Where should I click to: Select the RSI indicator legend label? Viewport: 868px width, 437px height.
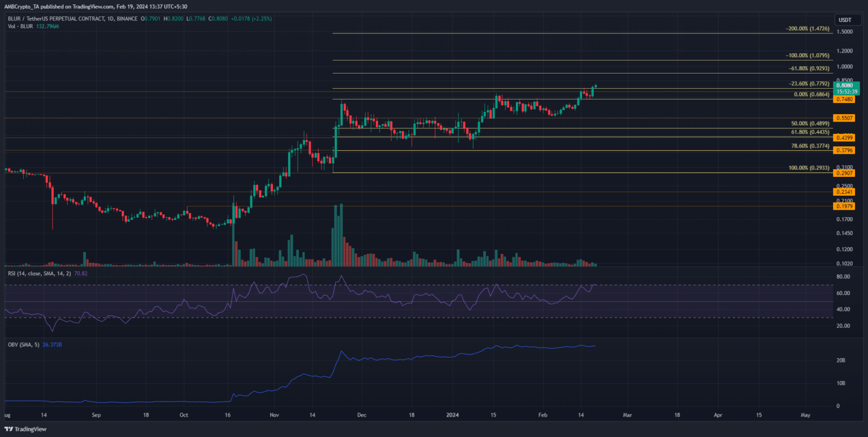pyautogui.click(x=40, y=273)
